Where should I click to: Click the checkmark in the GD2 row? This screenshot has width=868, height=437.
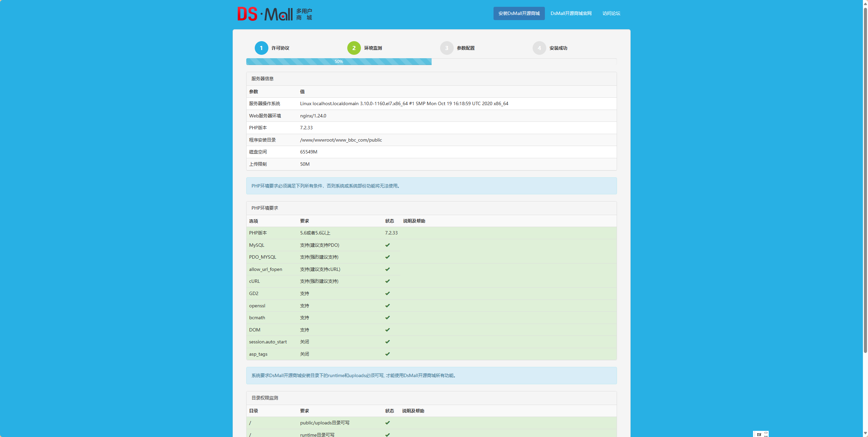[x=387, y=293]
